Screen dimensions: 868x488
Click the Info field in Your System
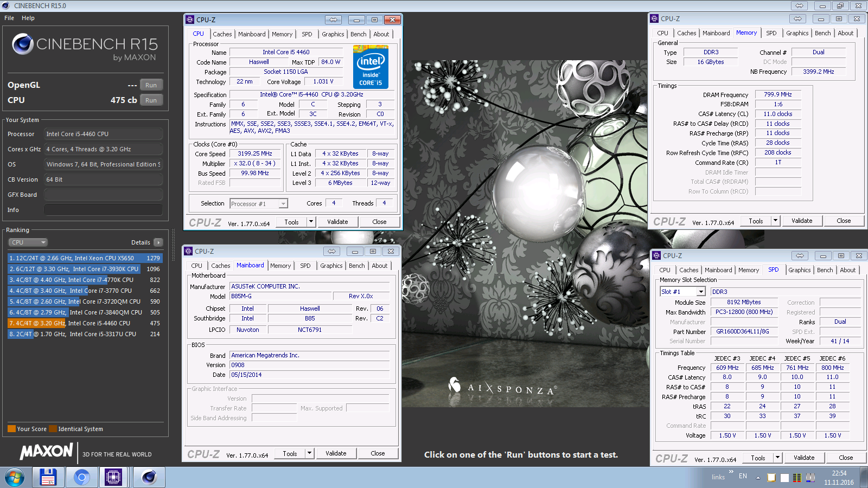pos(103,210)
